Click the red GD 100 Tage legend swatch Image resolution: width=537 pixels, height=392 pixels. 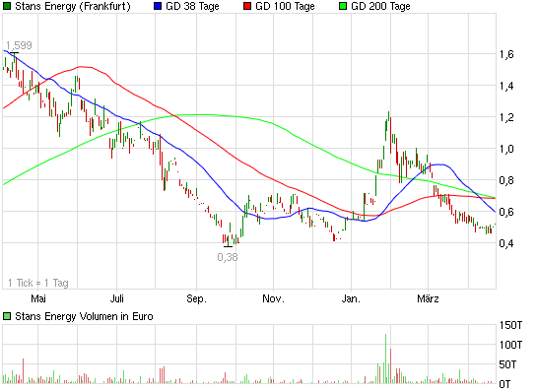tap(247, 6)
